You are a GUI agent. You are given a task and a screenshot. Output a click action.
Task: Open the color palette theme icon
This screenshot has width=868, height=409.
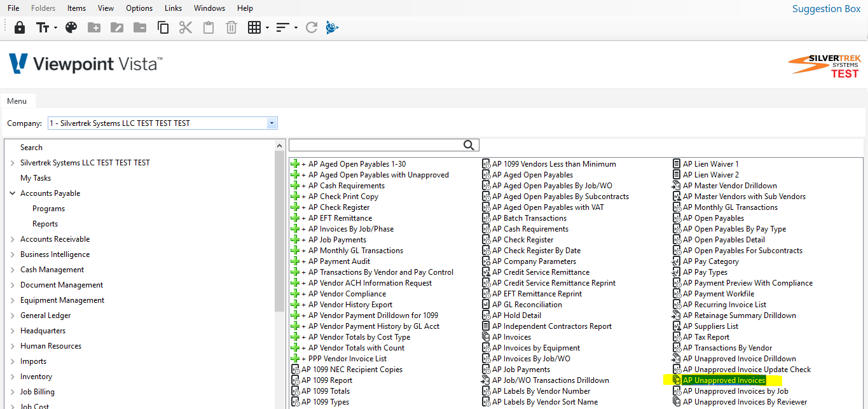click(71, 27)
